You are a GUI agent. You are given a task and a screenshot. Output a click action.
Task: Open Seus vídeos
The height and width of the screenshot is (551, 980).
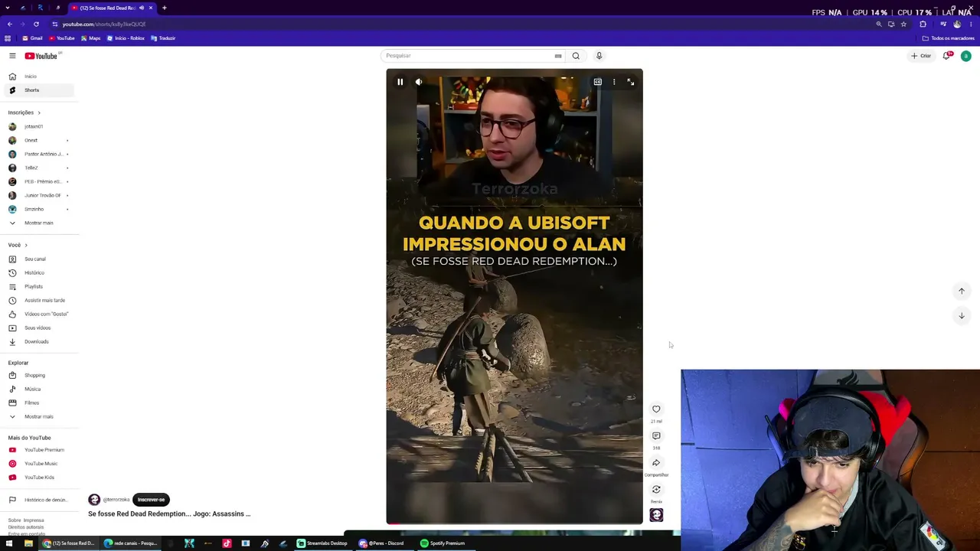[x=38, y=328]
